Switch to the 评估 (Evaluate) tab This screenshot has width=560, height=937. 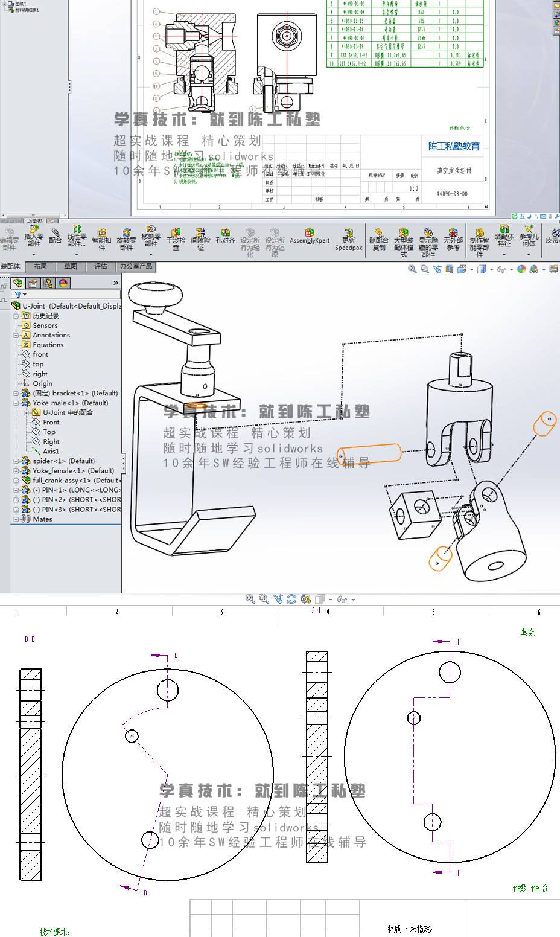click(100, 266)
